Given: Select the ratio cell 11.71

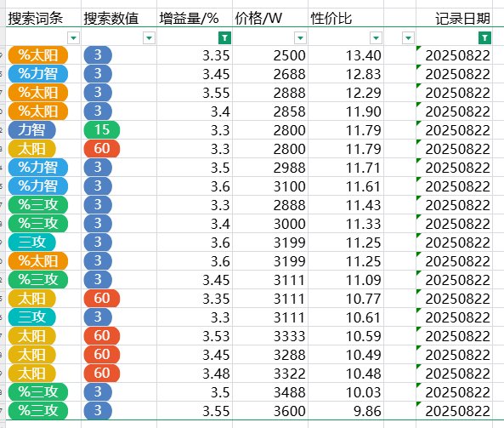Looking at the screenshot, I should 346,168.
